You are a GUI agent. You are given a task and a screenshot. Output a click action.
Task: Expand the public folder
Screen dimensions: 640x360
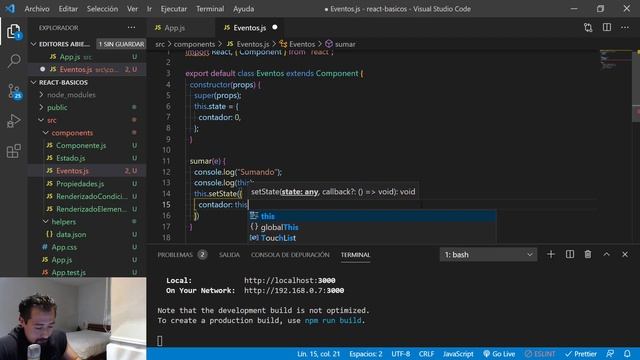tap(41, 107)
